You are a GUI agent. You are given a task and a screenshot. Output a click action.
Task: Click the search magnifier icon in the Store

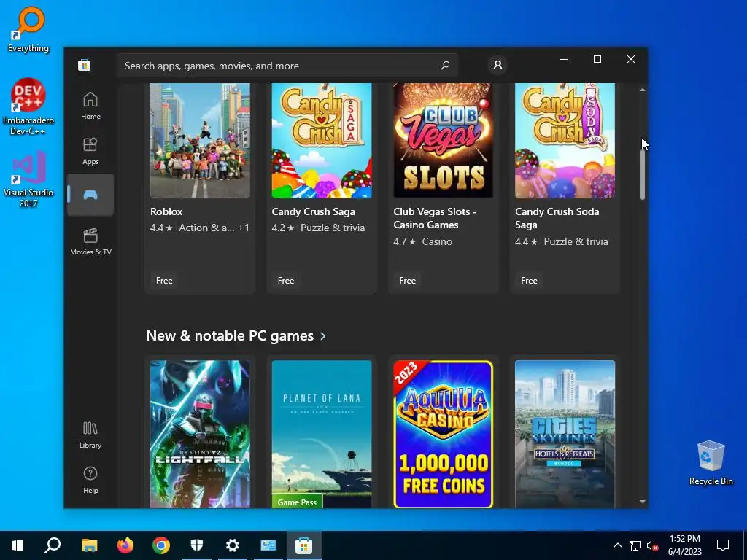click(x=445, y=65)
